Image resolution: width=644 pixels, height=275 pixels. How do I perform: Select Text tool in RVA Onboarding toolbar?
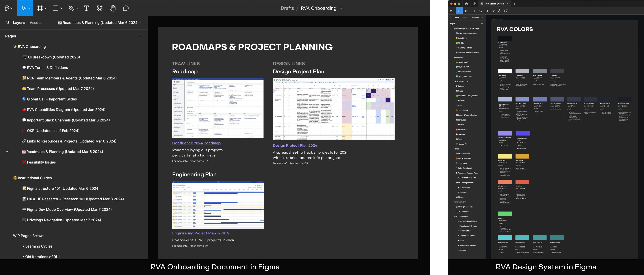coord(86,8)
